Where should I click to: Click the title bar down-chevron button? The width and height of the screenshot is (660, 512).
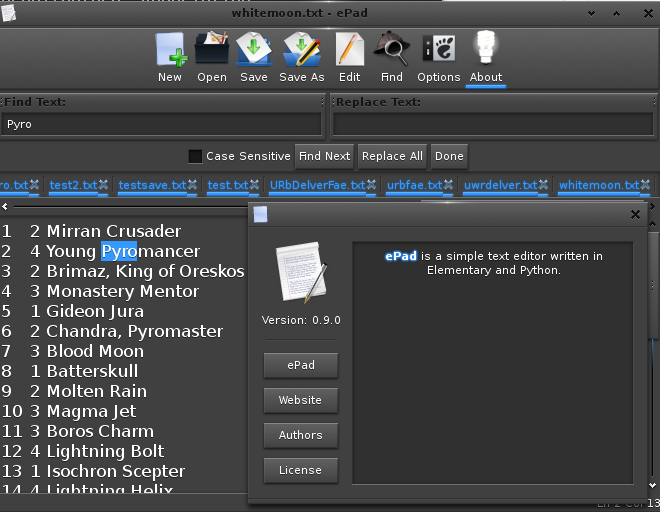click(591, 13)
